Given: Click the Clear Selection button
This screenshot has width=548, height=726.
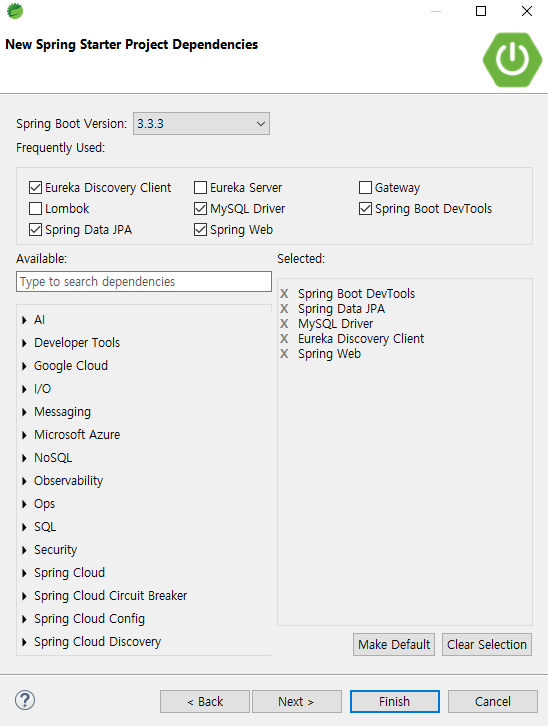Looking at the screenshot, I should [x=487, y=645].
